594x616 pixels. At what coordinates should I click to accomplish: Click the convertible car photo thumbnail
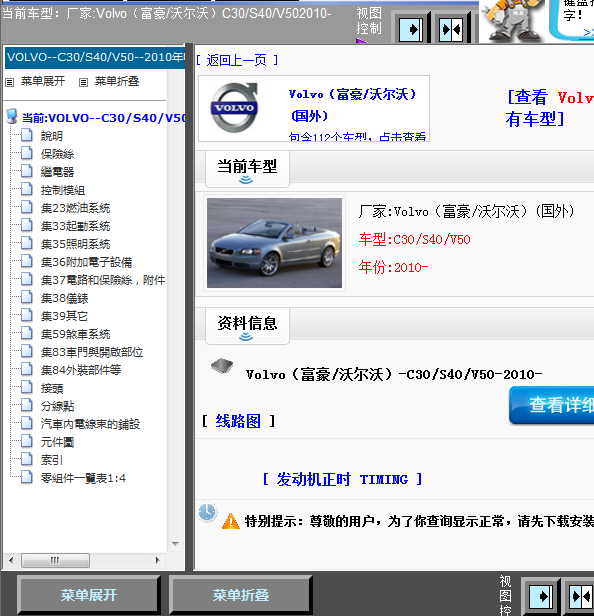point(274,243)
